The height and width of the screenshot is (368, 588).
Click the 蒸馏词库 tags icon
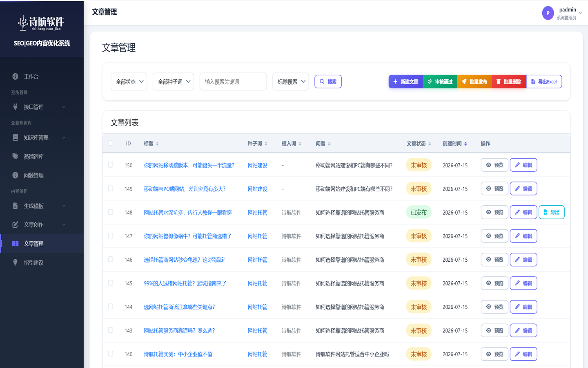15,156
